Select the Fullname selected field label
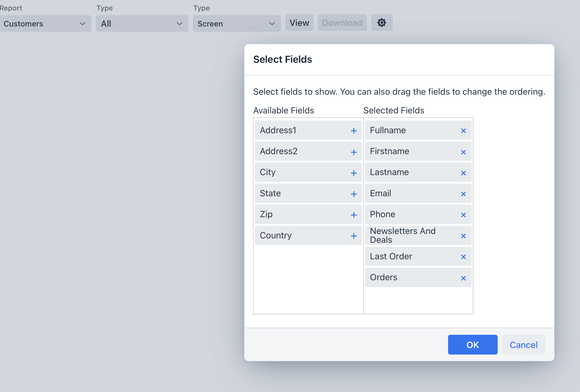Image resolution: width=580 pixels, height=392 pixels. coord(388,130)
